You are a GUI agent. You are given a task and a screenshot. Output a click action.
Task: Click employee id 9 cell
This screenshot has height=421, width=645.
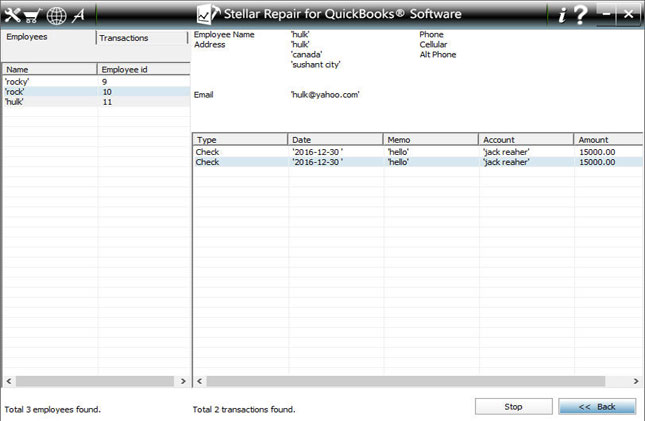pos(104,81)
